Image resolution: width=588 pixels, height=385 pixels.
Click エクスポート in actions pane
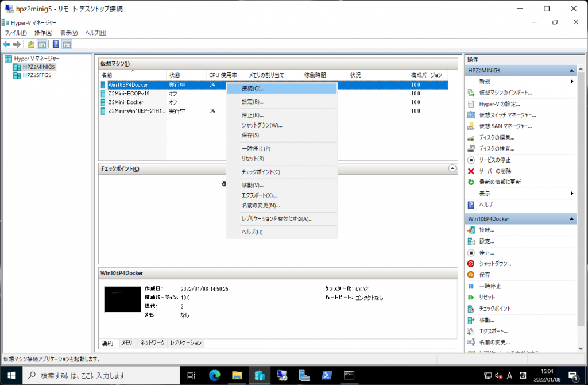point(493,332)
